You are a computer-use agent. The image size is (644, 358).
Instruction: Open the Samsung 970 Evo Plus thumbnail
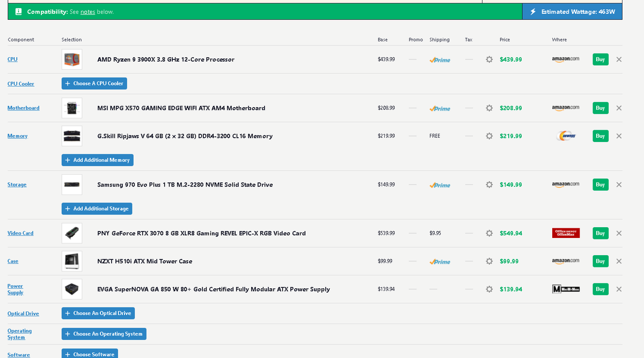[72, 184]
